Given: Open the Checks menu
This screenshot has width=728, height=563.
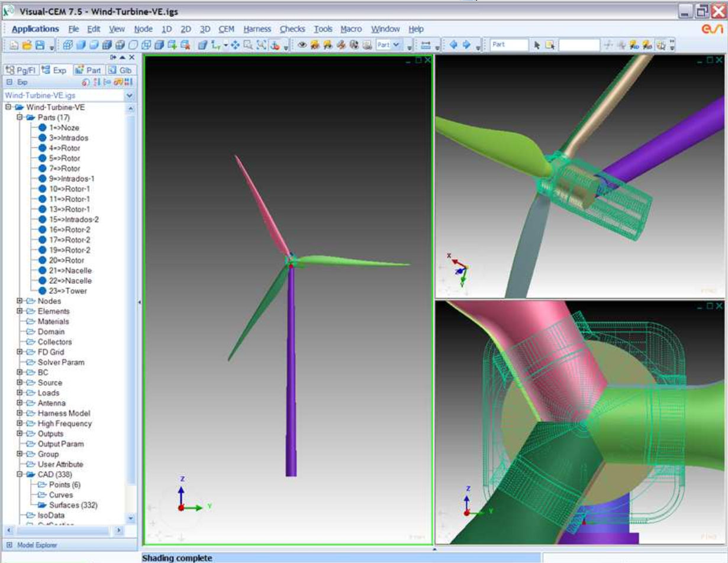Looking at the screenshot, I should coord(292,29).
